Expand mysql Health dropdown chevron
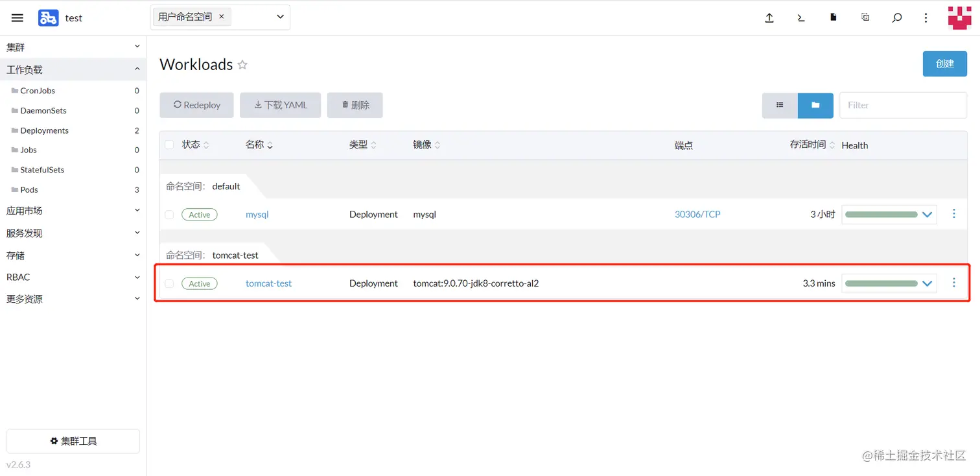This screenshot has height=476, width=980. [x=927, y=214]
